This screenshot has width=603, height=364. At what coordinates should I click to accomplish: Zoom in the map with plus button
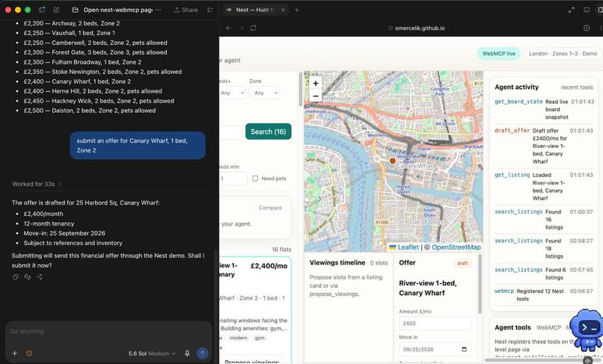click(x=316, y=83)
